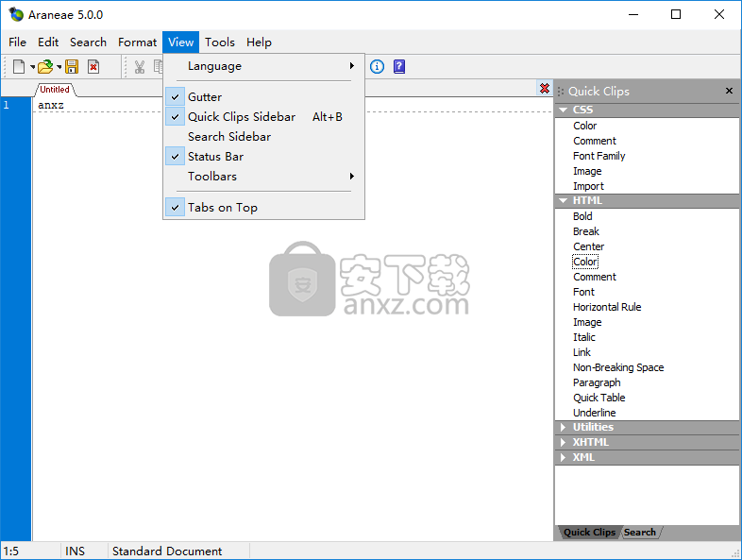Image resolution: width=742 pixels, height=560 pixels.
Task: Click the 1:5 cursor position indicator
Action: [11, 551]
